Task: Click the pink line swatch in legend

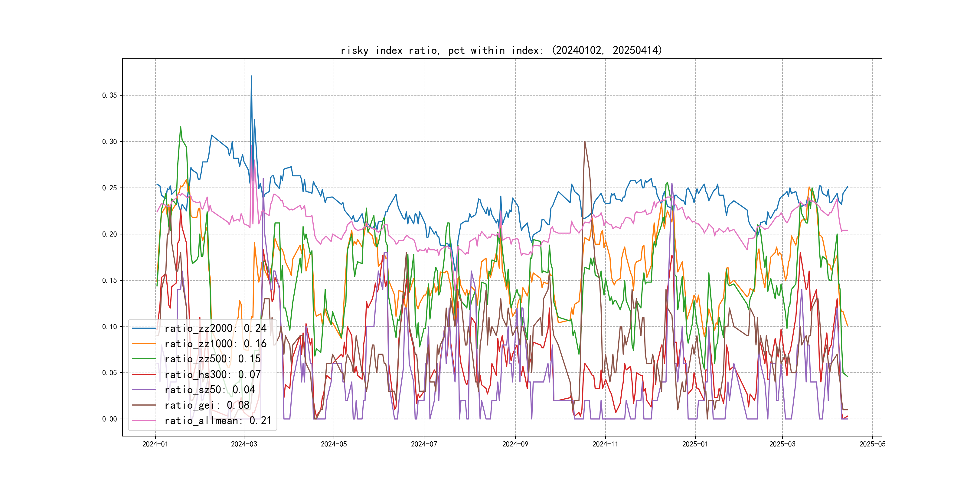Action: coord(144,420)
